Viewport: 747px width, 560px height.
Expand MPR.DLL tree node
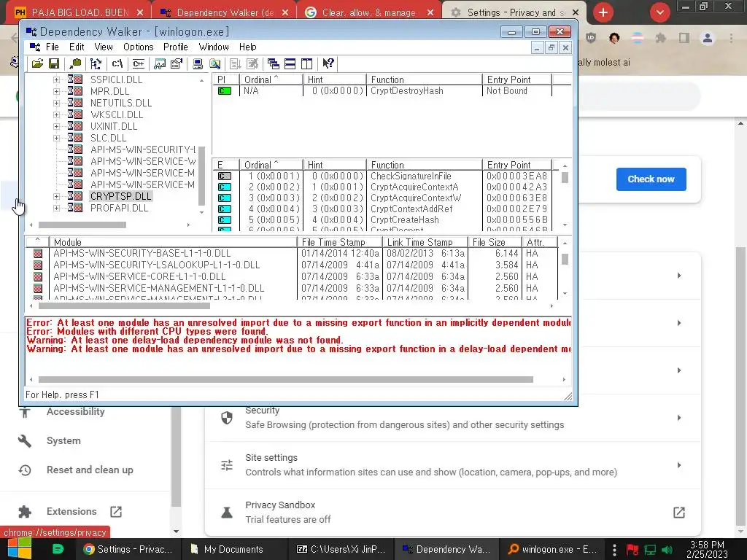click(56, 91)
